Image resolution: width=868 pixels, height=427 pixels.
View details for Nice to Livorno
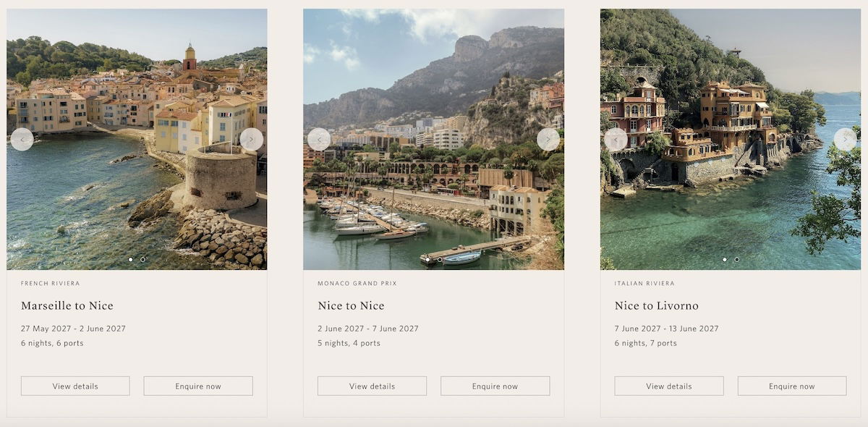click(669, 386)
